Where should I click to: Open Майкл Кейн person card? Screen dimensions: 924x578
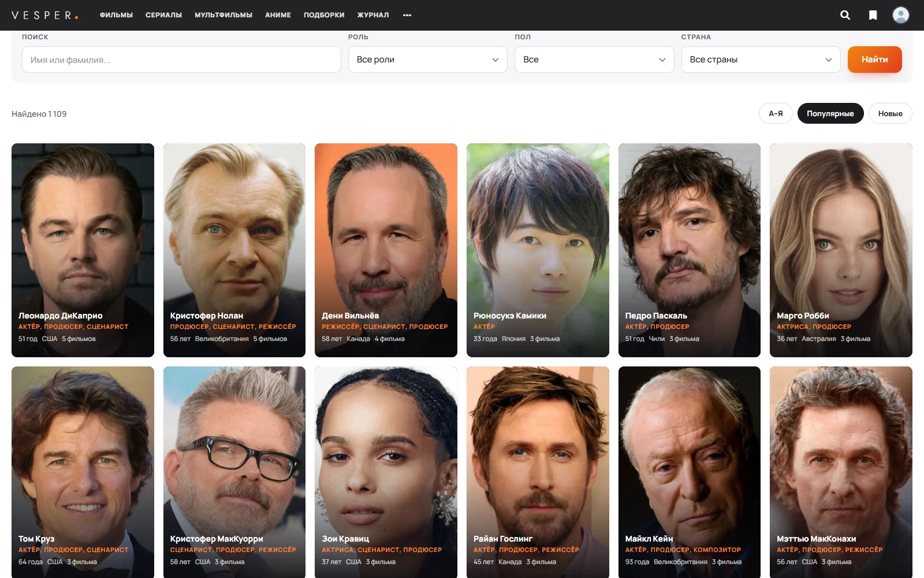pyautogui.click(x=690, y=472)
